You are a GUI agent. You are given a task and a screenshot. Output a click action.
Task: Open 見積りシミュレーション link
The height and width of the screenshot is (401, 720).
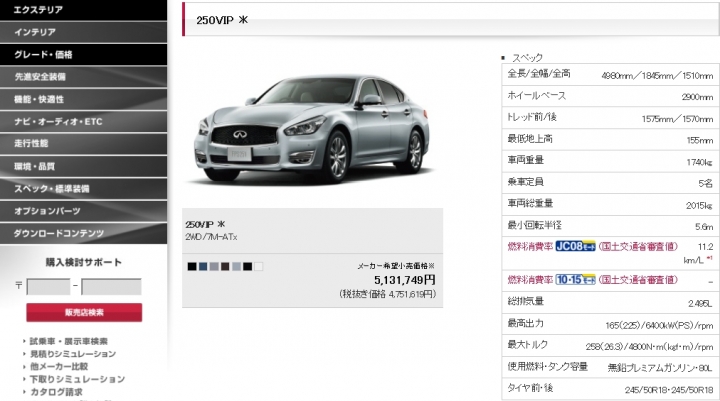[73, 354]
